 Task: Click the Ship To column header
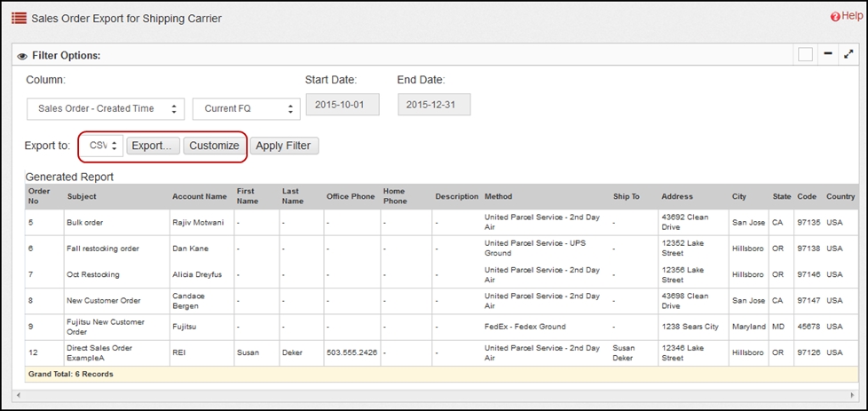tap(626, 196)
